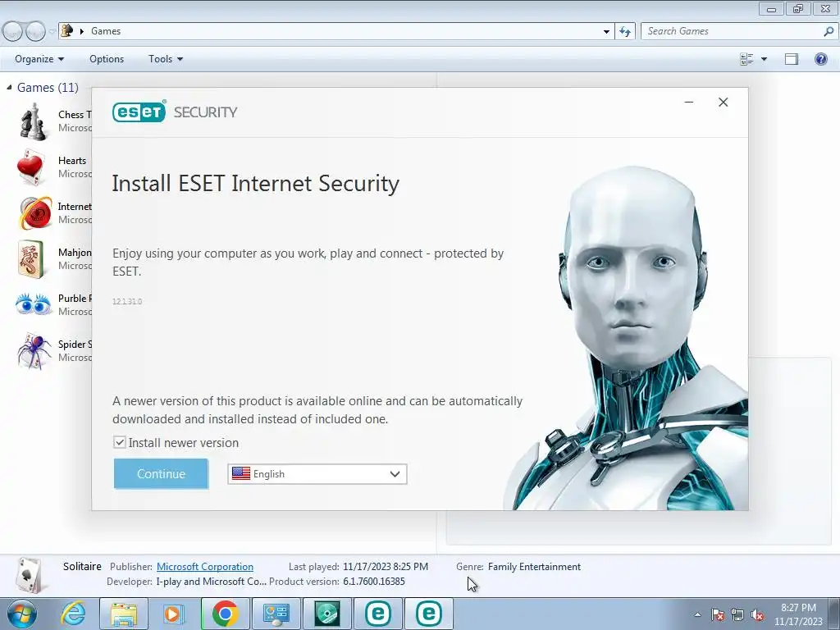Switch to the second ESET taskbar button
This screenshot has height=630, width=840.
click(x=428, y=614)
